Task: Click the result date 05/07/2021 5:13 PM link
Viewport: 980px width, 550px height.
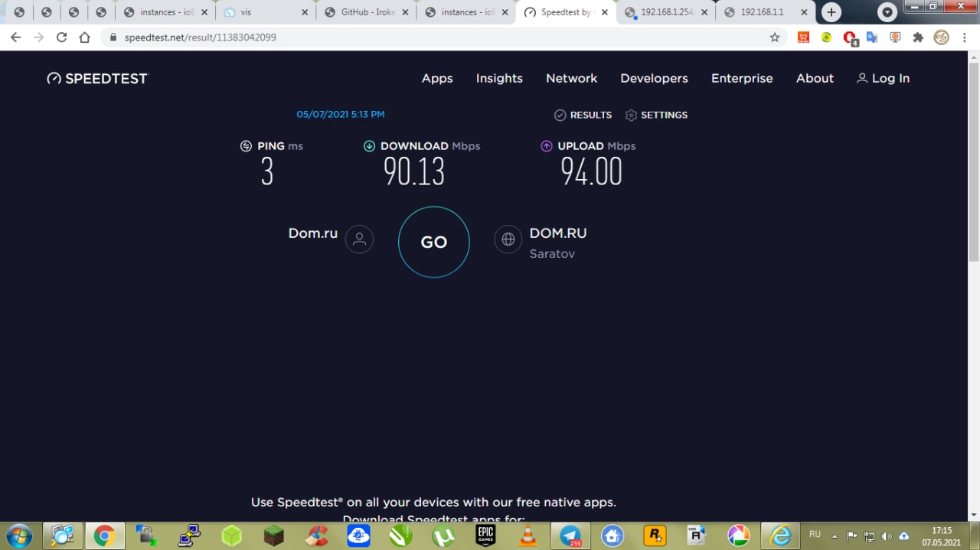Action: click(x=341, y=114)
